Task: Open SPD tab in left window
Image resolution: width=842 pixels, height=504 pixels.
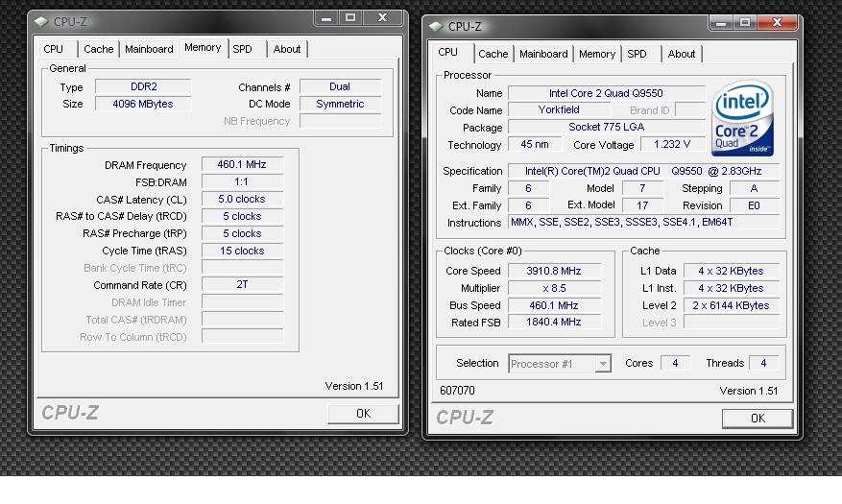Action: point(242,49)
